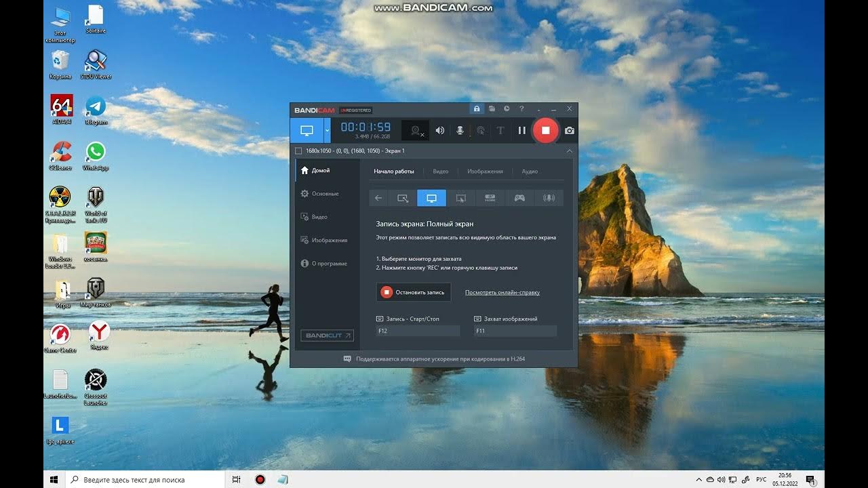Switch to the Аудио tab
This screenshot has height=488, width=868.
click(530, 171)
